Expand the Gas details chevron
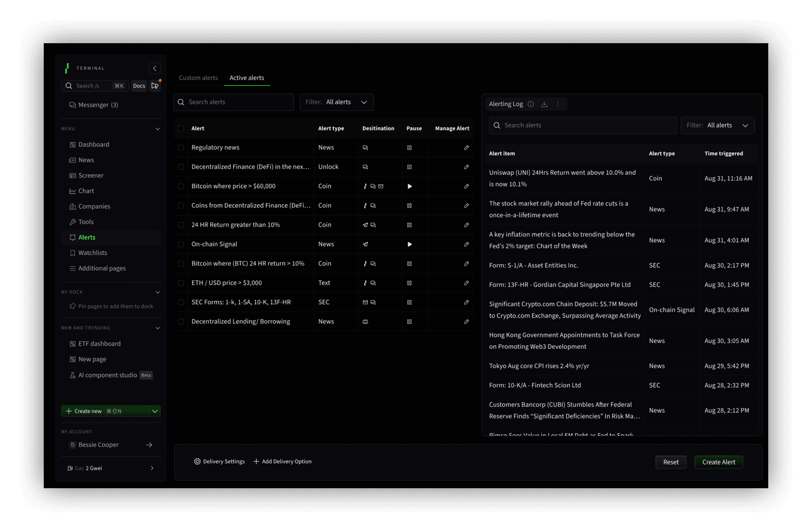This screenshot has height=532, width=812. pos(152,468)
